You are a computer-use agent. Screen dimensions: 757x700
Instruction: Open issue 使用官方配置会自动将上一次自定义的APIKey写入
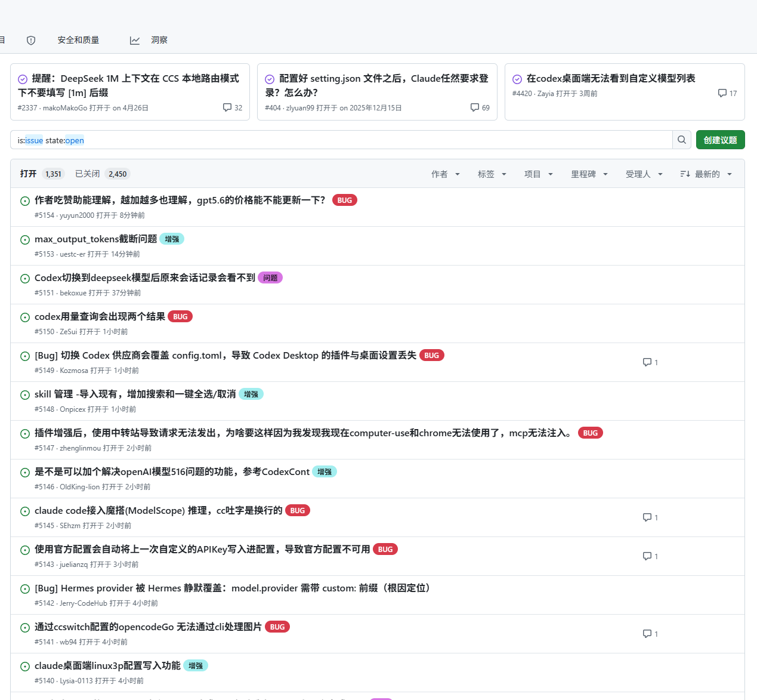202,549
